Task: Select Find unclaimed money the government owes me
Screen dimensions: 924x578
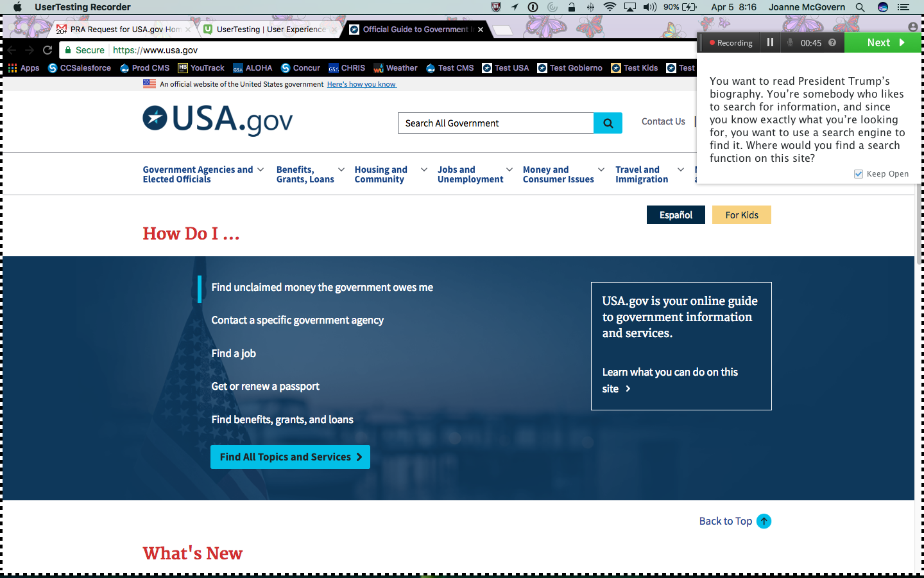Action: click(322, 287)
